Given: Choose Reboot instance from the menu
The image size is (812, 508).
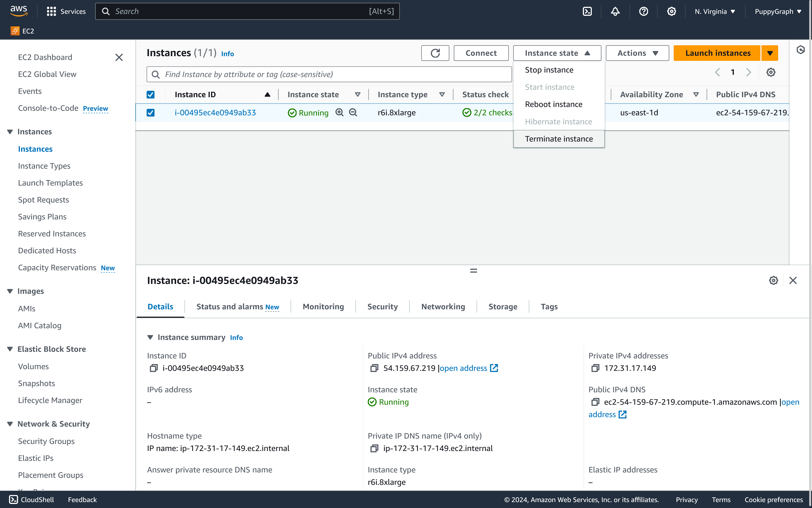Looking at the screenshot, I should point(554,104).
